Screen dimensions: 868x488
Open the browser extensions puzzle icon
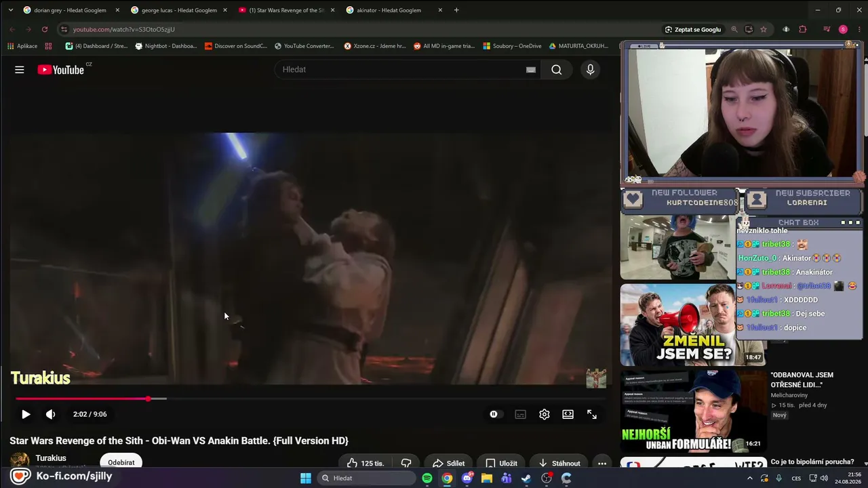[803, 30]
